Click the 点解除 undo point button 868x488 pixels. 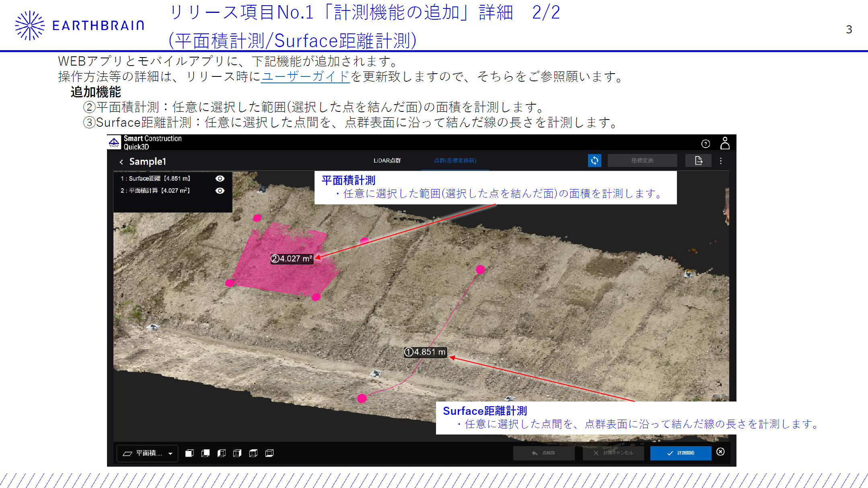tap(544, 453)
